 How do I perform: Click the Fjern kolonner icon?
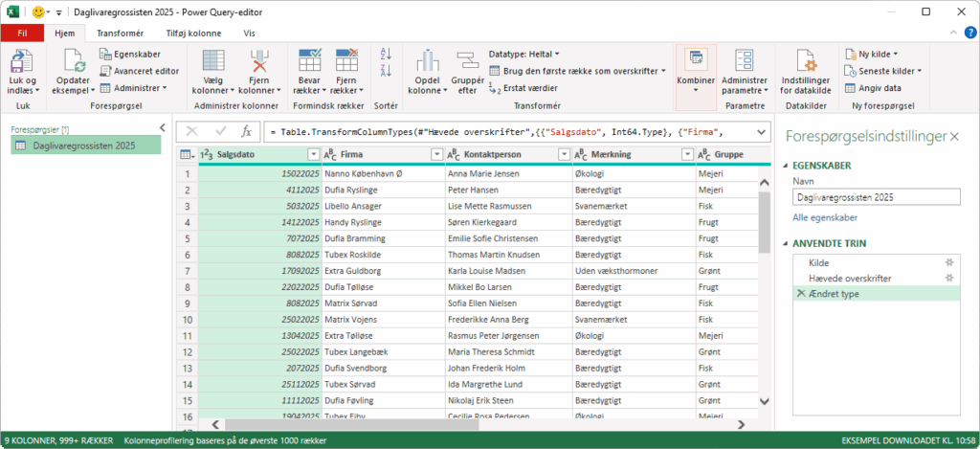pyautogui.click(x=259, y=60)
